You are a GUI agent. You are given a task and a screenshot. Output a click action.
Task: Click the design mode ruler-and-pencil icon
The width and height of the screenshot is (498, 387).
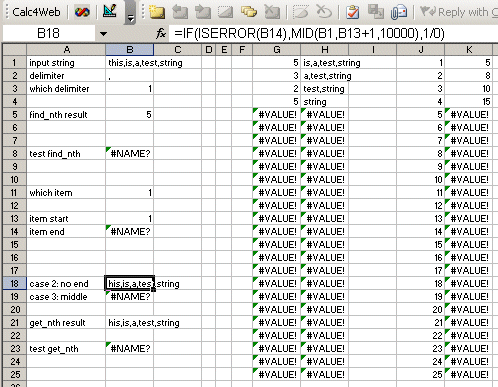click(110, 11)
